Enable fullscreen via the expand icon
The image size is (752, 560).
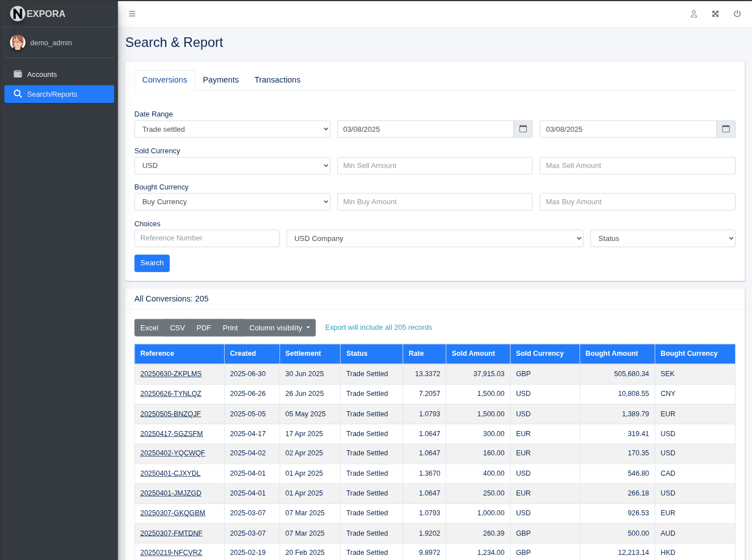(x=715, y=14)
